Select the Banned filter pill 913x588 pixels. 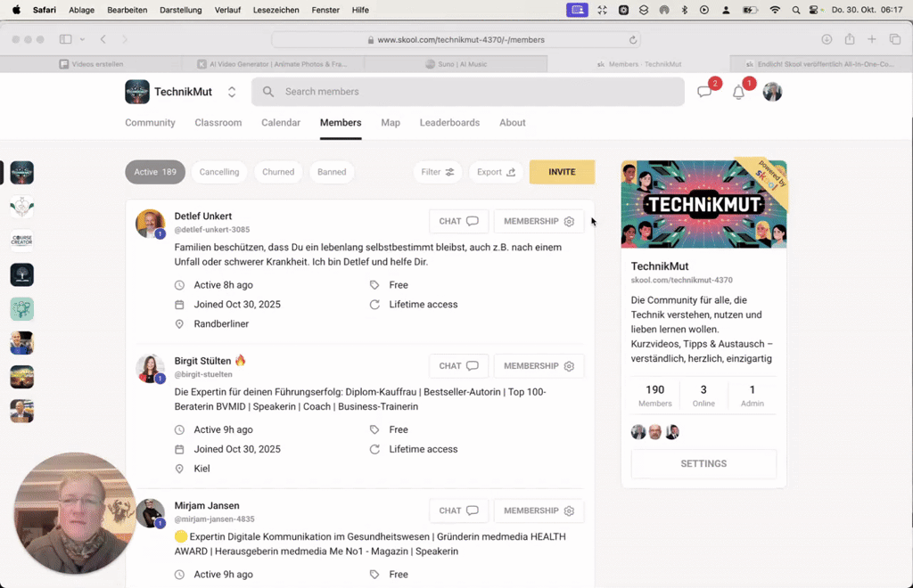332,172
